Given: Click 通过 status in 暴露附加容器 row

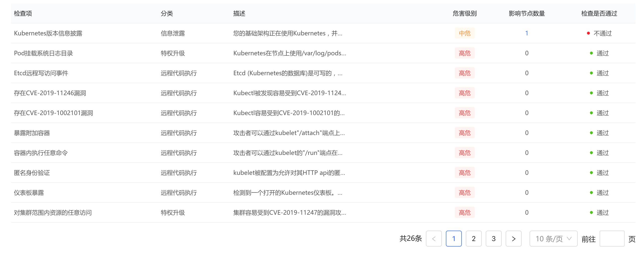Looking at the screenshot, I should click(599, 133).
